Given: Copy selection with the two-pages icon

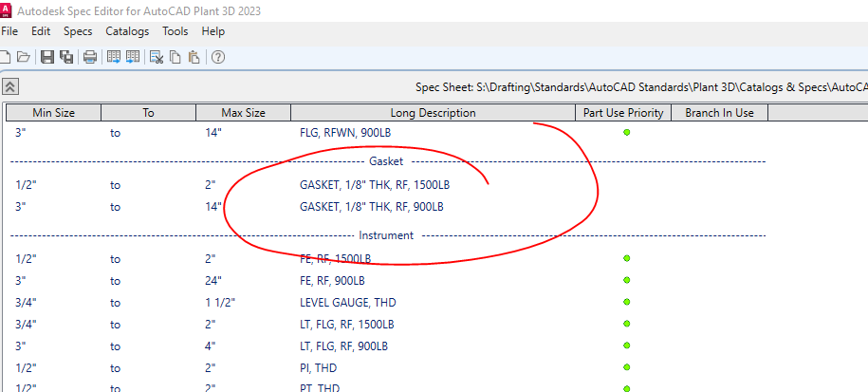Looking at the screenshot, I should pyautogui.click(x=175, y=57).
